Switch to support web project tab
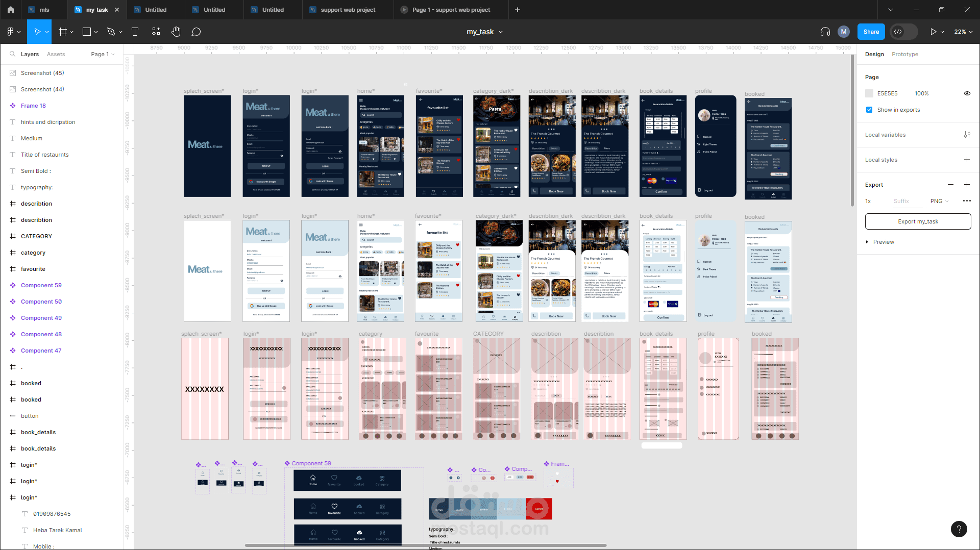980x550 pixels. [348, 10]
